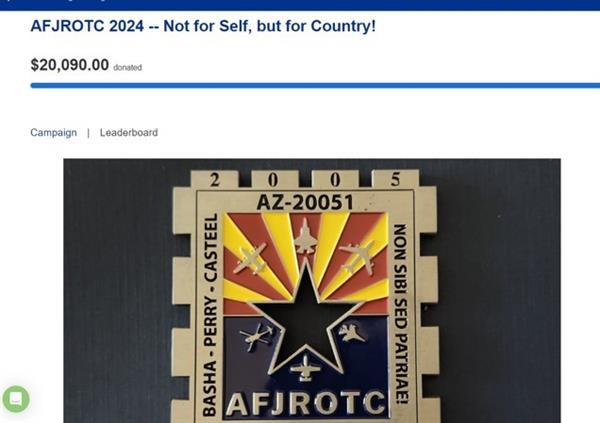Switch to the Leaderboard tab
This screenshot has width=600, height=423.
(x=129, y=132)
